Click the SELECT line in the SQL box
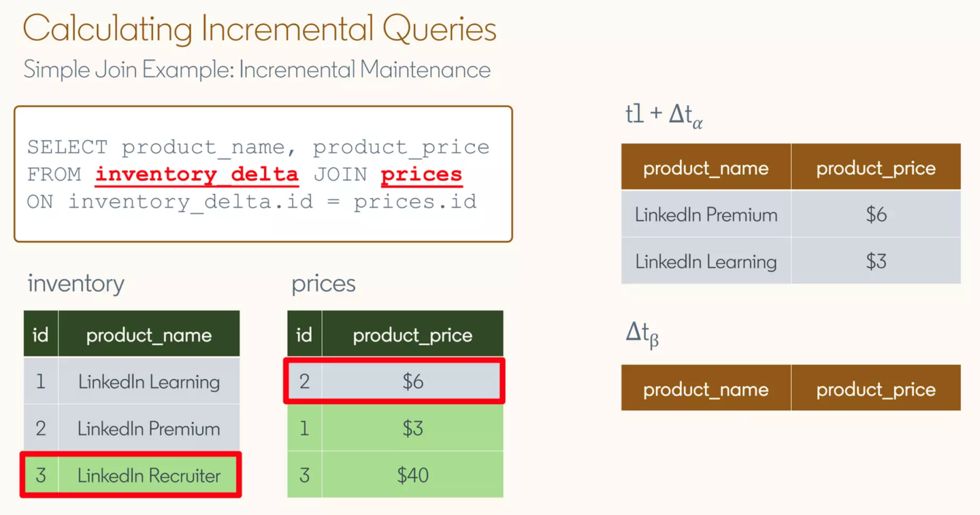Screen dimensions: 980x515 pos(258,147)
